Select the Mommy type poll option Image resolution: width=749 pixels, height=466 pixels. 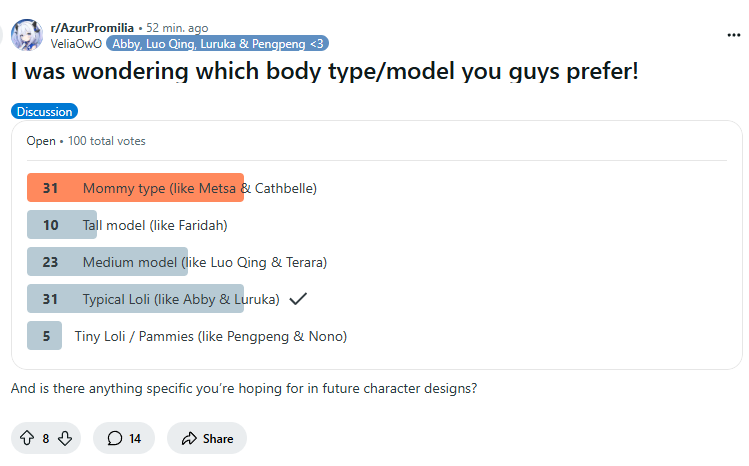199,187
